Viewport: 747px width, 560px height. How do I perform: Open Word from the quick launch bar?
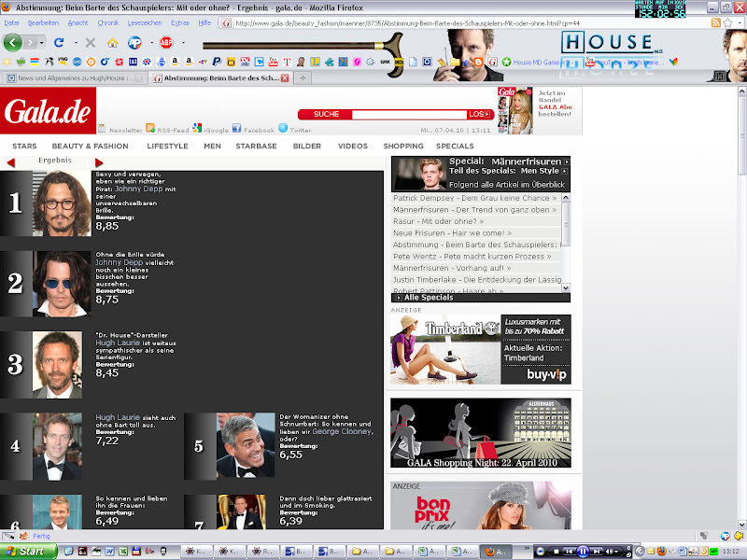[109, 551]
